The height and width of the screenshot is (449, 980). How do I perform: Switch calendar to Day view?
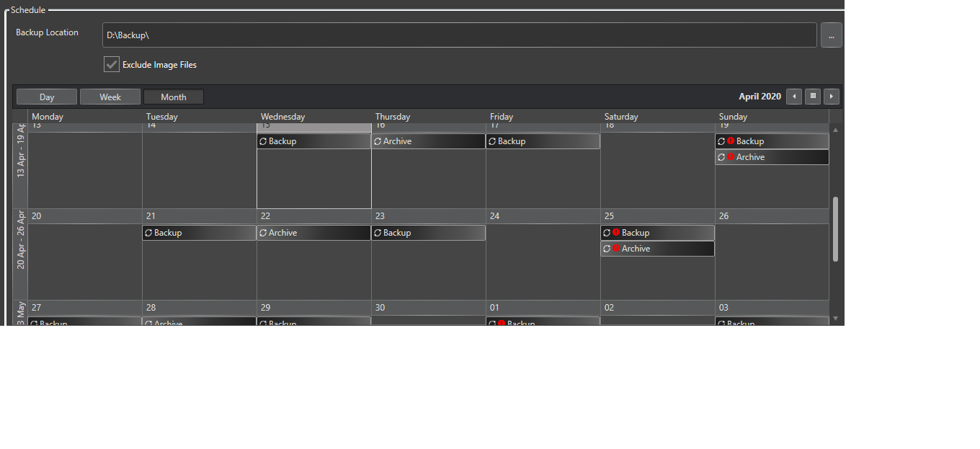(x=47, y=97)
